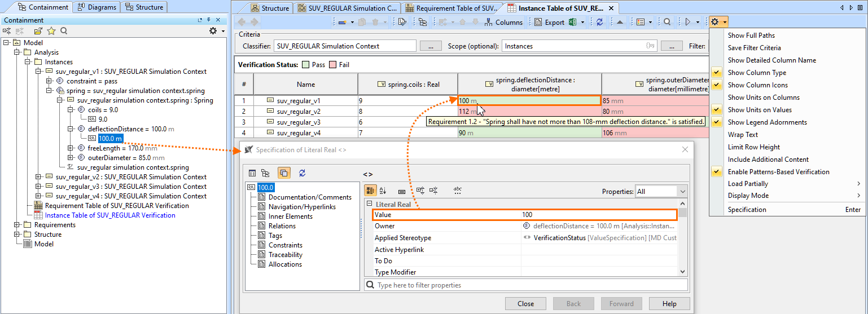Collapse the Literal Real property group
Viewport: 868px width, 314px height.
point(370,205)
